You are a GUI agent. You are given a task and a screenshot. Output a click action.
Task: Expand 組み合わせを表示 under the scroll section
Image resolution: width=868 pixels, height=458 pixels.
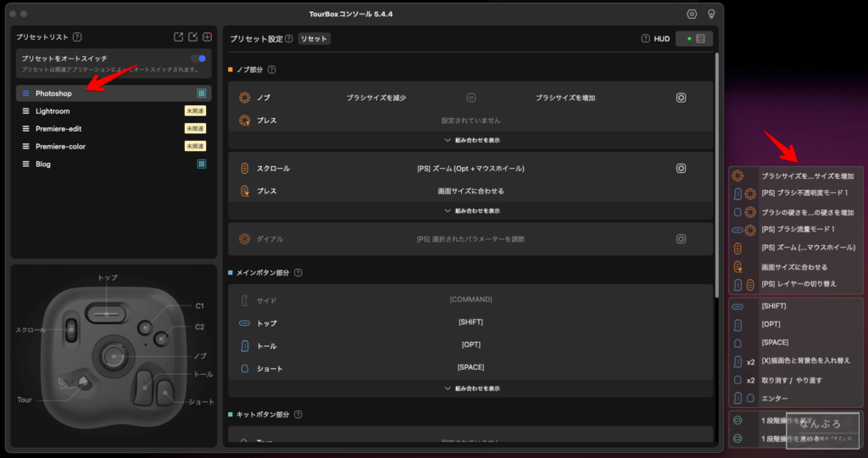[471, 210]
